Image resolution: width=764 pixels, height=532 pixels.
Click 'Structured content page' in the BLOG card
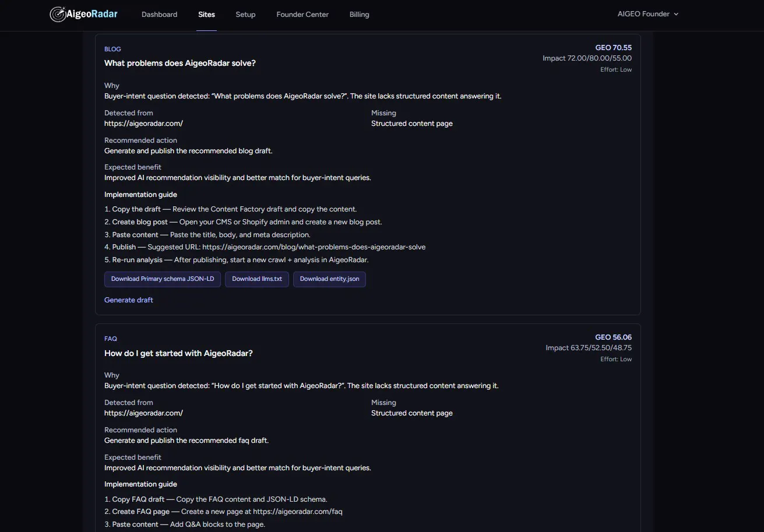(412, 124)
